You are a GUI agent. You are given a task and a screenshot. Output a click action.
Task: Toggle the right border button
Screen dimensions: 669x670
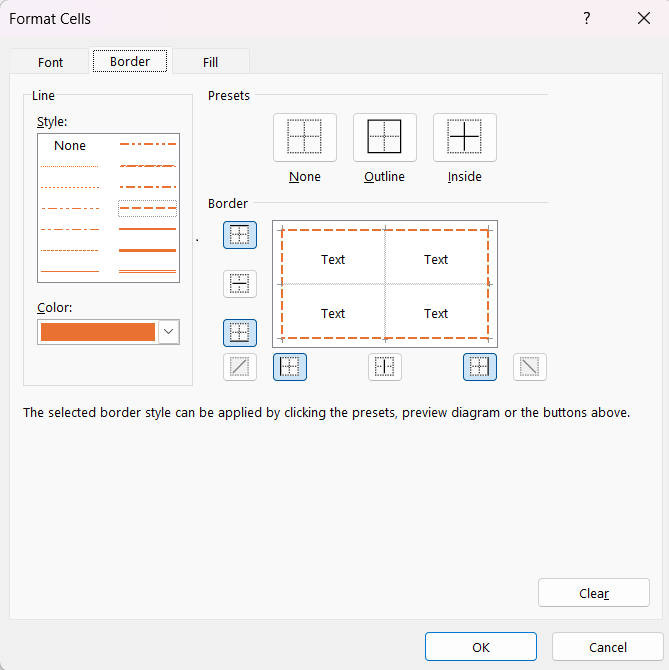pos(480,367)
